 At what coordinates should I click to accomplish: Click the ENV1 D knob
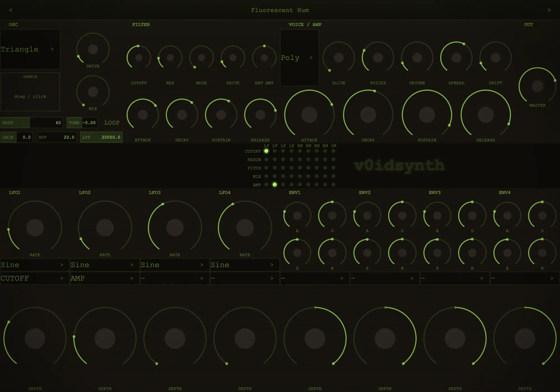coord(332,216)
